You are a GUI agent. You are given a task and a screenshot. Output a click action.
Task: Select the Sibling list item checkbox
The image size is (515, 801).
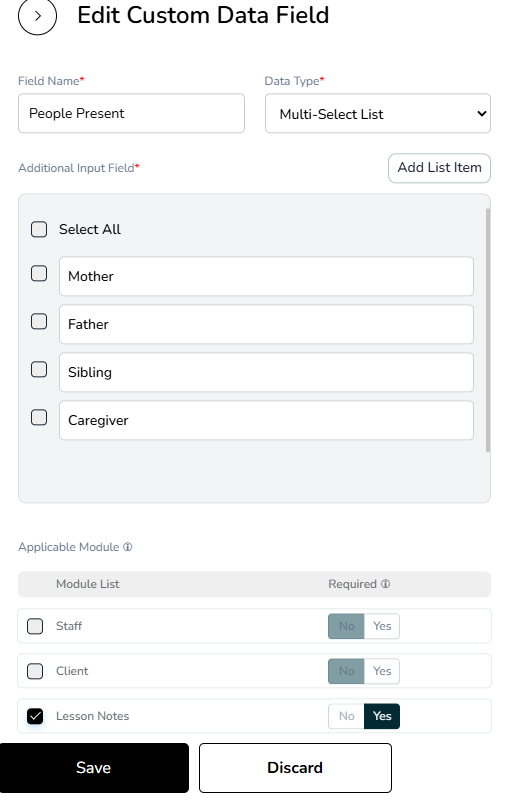tap(39, 369)
